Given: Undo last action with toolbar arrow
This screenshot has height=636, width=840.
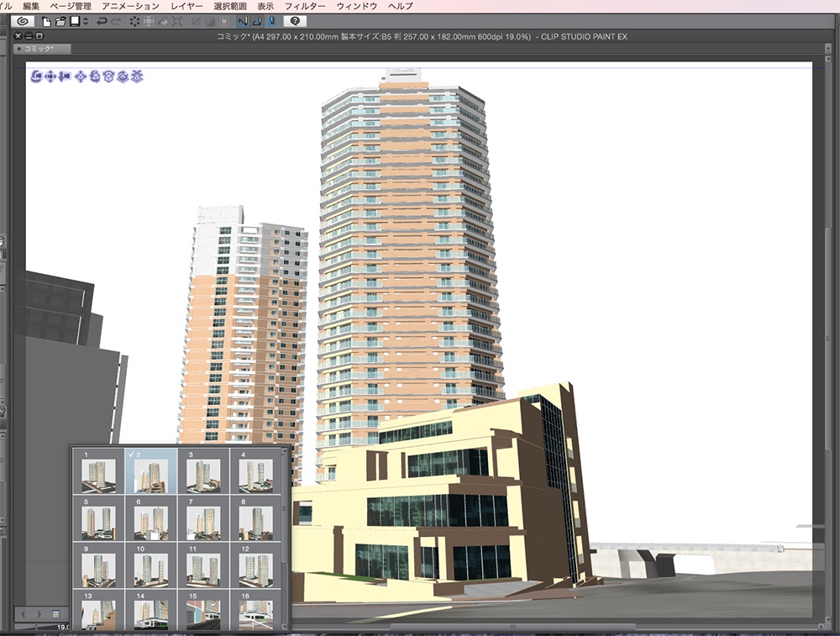Looking at the screenshot, I should tap(102, 22).
